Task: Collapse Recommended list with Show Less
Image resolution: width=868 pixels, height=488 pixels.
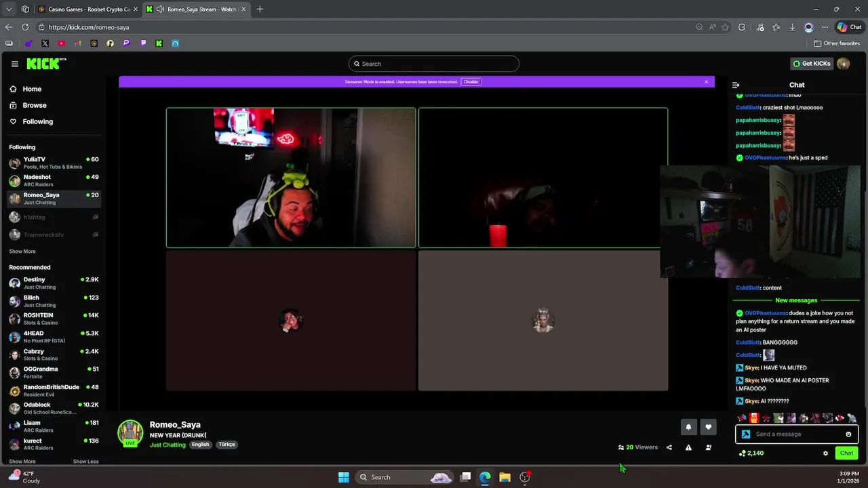Action: 85,462
